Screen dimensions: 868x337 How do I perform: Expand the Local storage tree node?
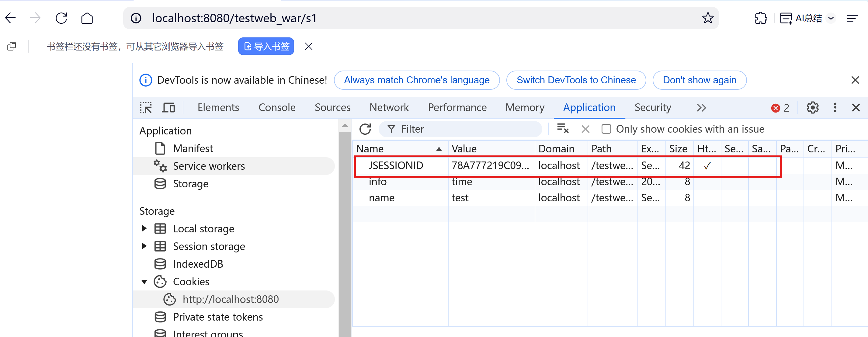pos(144,228)
